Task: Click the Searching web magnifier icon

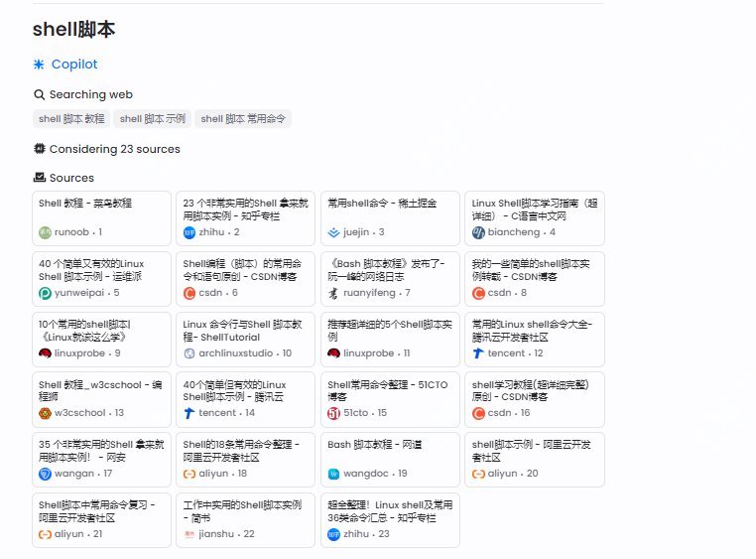Action: (x=40, y=94)
